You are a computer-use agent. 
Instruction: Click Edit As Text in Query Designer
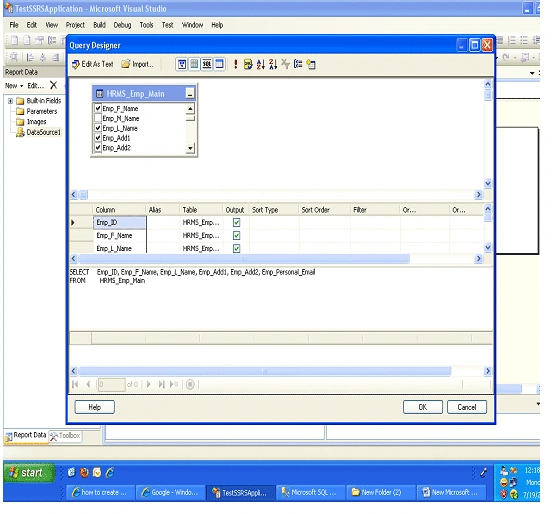click(93, 65)
